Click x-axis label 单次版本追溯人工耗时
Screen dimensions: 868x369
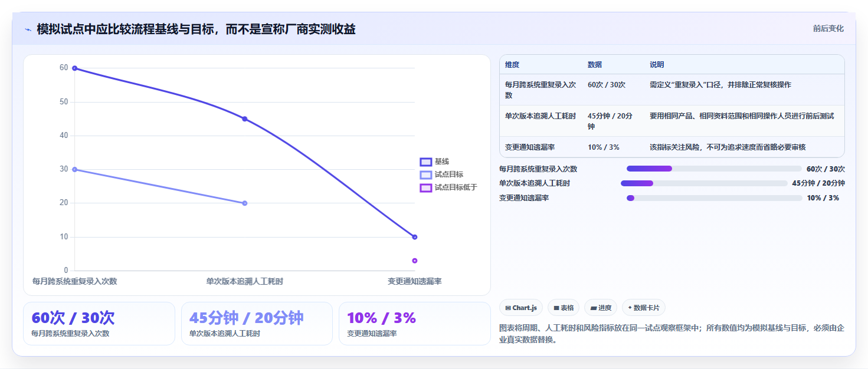pos(245,282)
